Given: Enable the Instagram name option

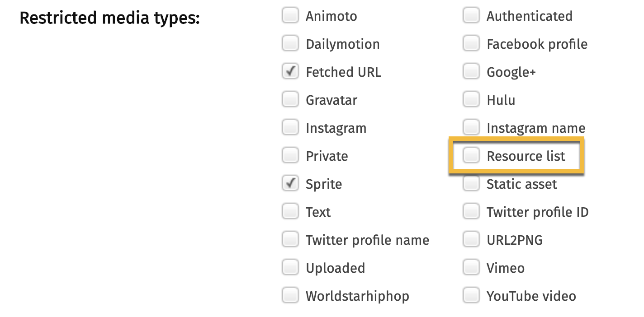Looking at the screenshot, I should pos(471,127).
